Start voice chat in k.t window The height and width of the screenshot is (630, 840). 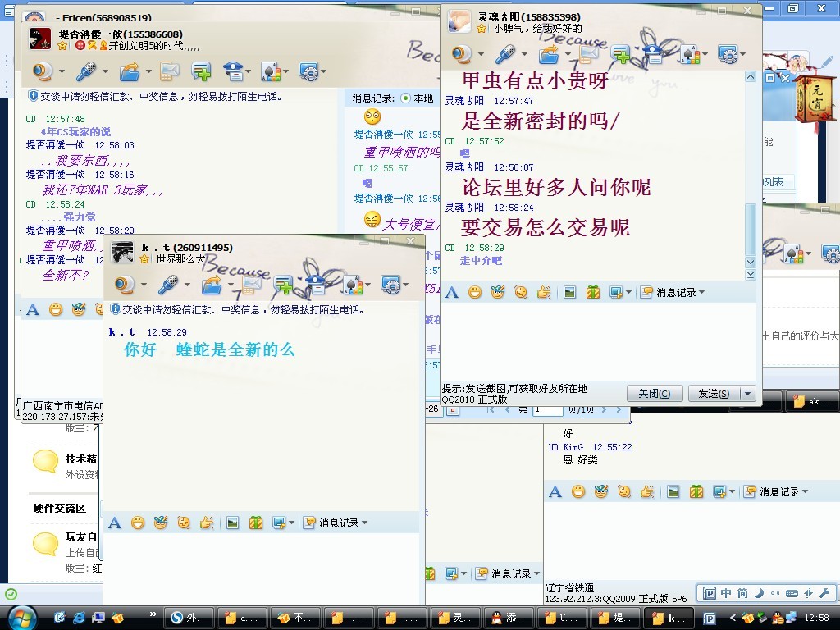click(168, 285)
